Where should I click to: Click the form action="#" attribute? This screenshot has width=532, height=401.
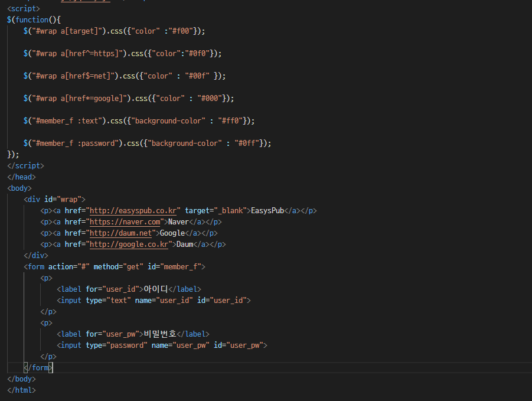(x=69, y=267)
